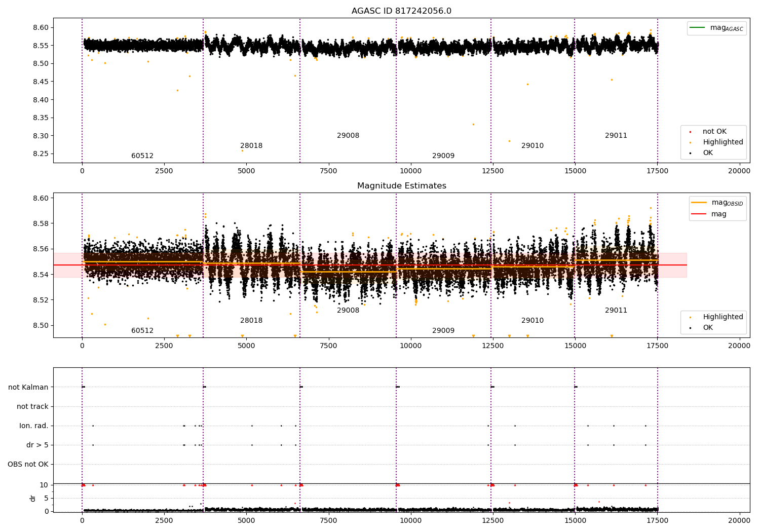The height and width of the screenshot is (532, 760).
Task: Select the 8.35 y-axis tick label
Action: [x=40, y=118]
